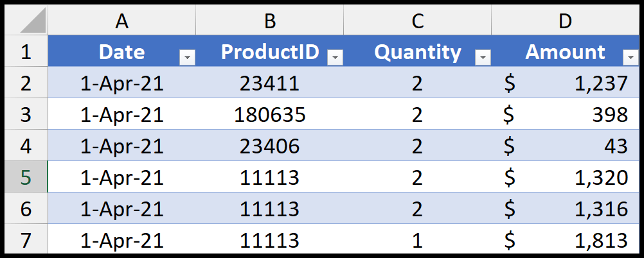Select column B header
Viewport: 644px width, 258px height.
click(x=270, y=21)
